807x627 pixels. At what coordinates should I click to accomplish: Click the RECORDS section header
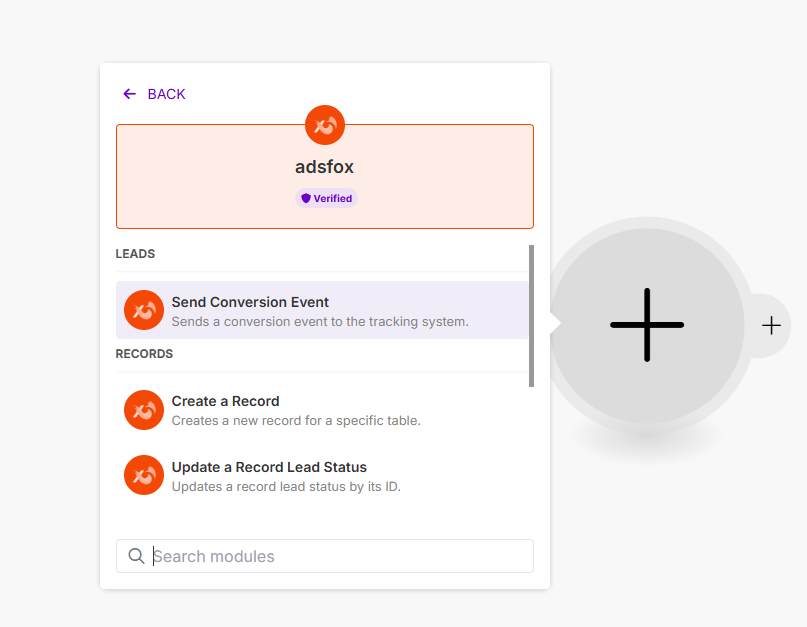(x=144, y=354)
